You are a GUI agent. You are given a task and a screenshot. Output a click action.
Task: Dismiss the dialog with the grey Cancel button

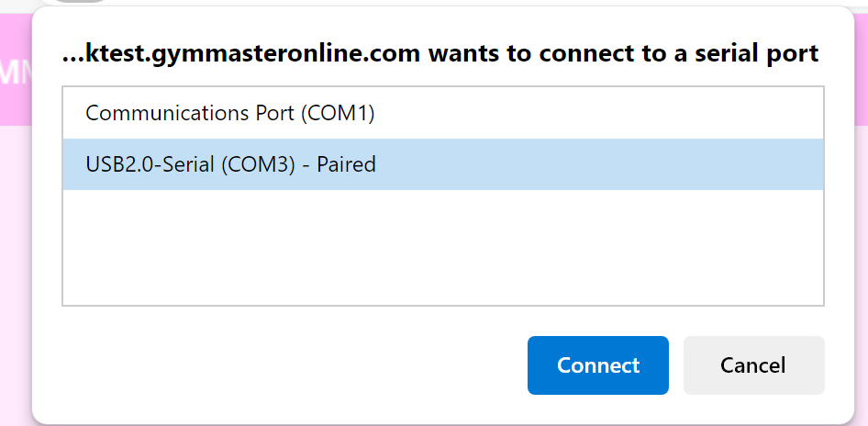pyautogui.click(x=753, y=365)
